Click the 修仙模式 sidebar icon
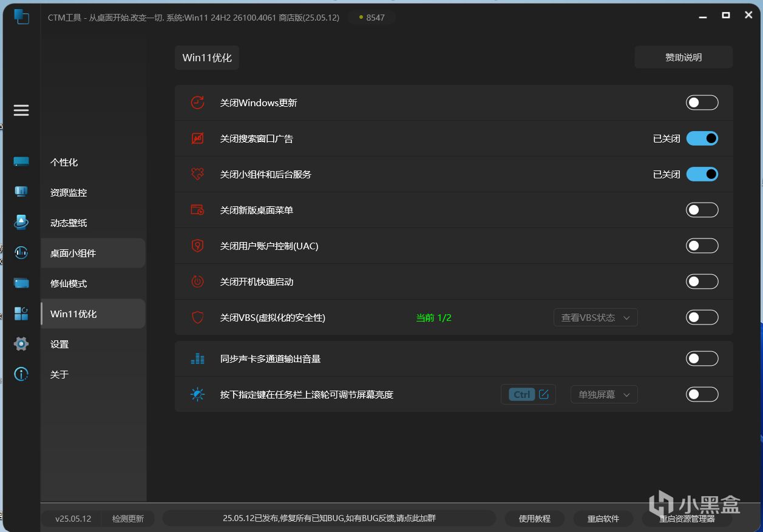Viewport: 763px width, 532px height. click(x=21, y=283)
